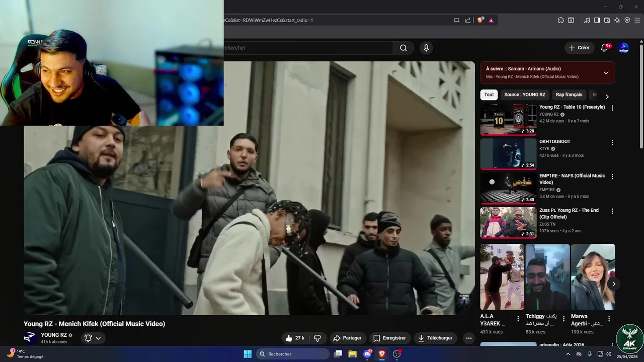644x362 pixels.
Task: Open OBS Studio from the taskbar
Action: tap(396, 354)
